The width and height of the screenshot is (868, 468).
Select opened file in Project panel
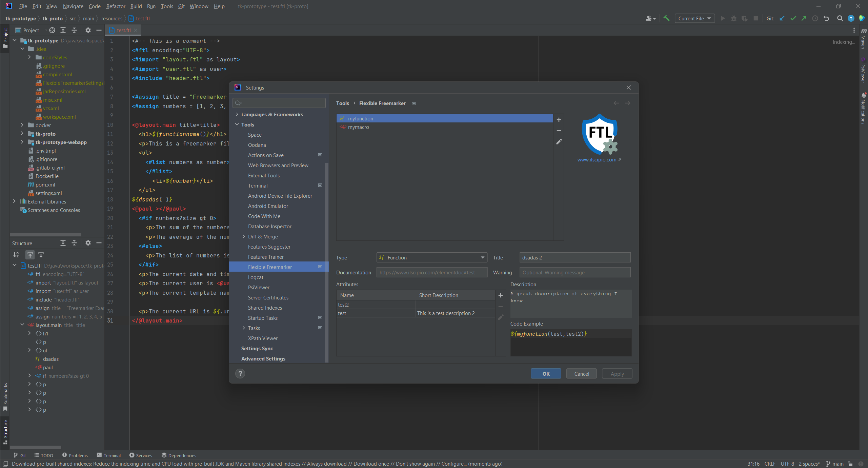[52, 30]
